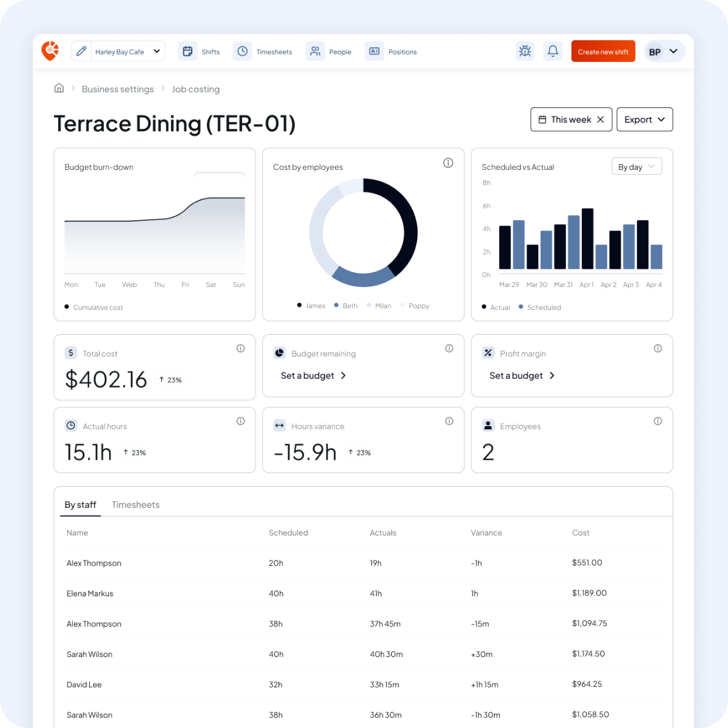The width and height of the screenshot is (728, 728).
Task: Open the By day dropdown
Action: [636, 166]
